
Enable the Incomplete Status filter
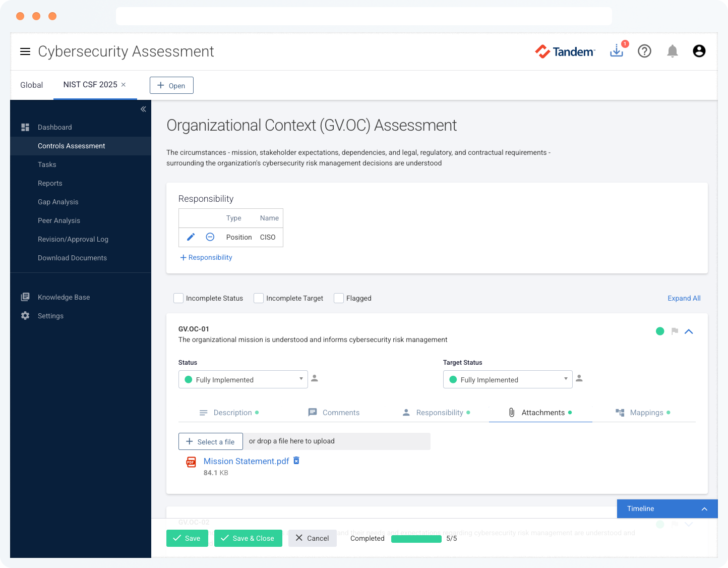click(178, 298)
